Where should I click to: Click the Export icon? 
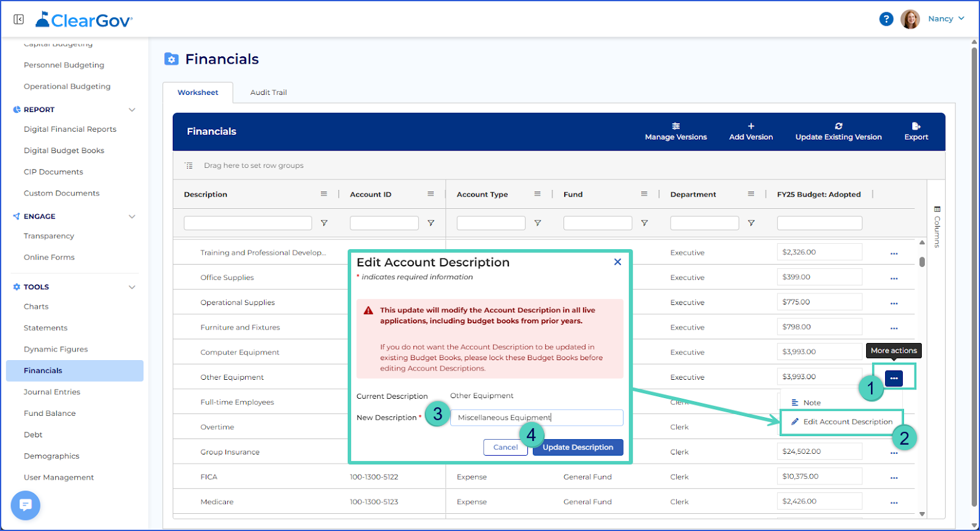pos(916,126)
